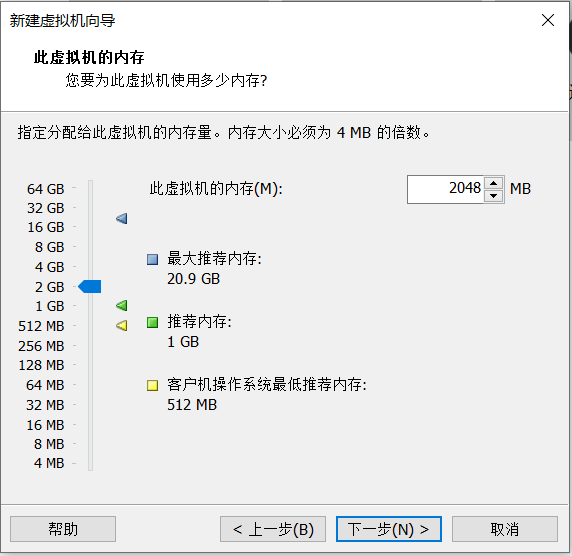Click the green recommended memory marker arrow
572x556 pixels.
pyautogui.click(x=122, y=305)
